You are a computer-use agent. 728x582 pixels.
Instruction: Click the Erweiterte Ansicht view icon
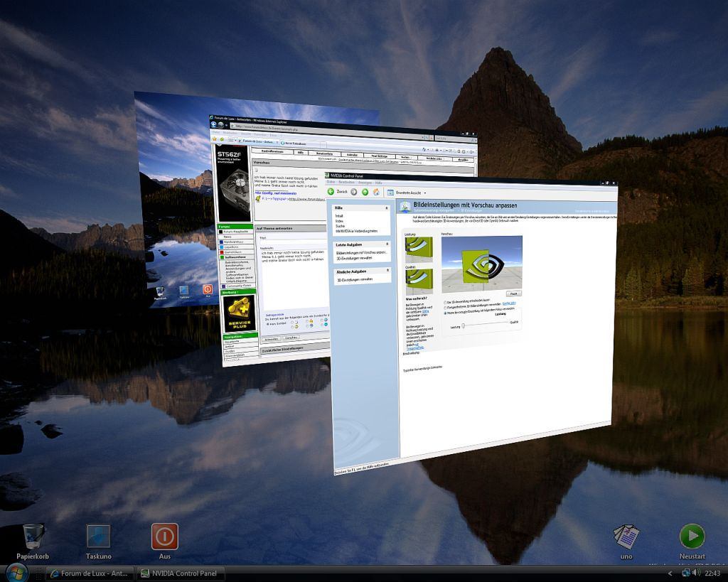point(390,193)
